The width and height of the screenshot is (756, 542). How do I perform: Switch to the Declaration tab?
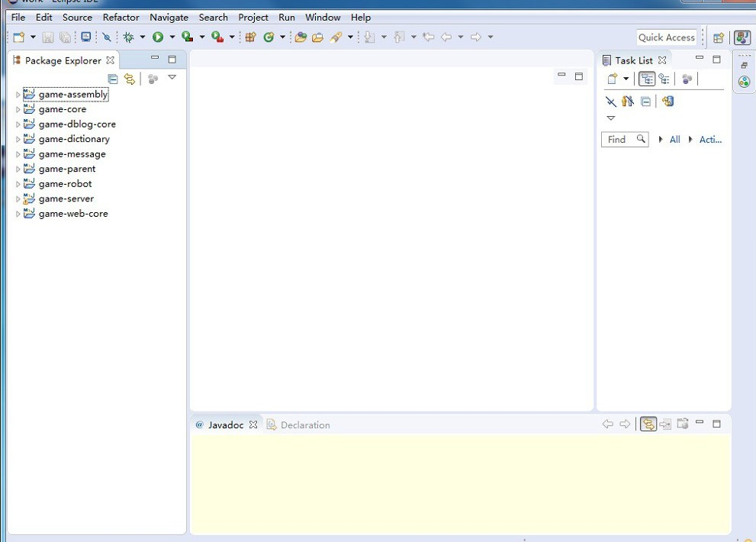[304, 425]
